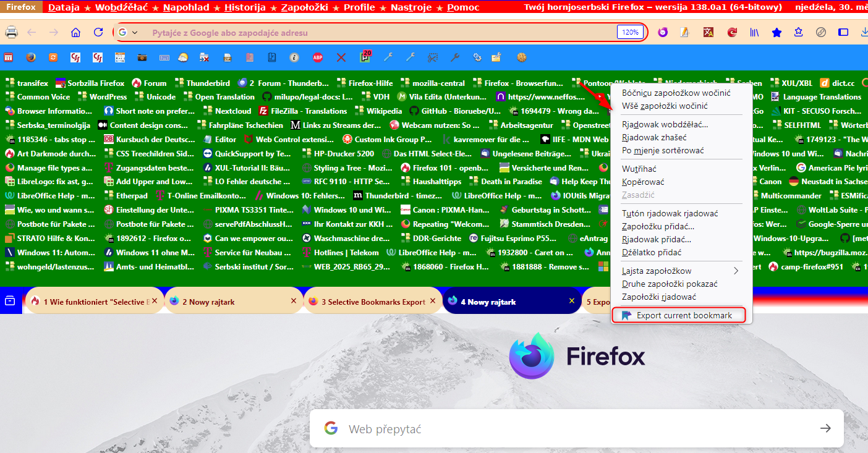Click the red calendar icon in blue toolbar
This screenshot has height=453, width=868.
point(9,57)
